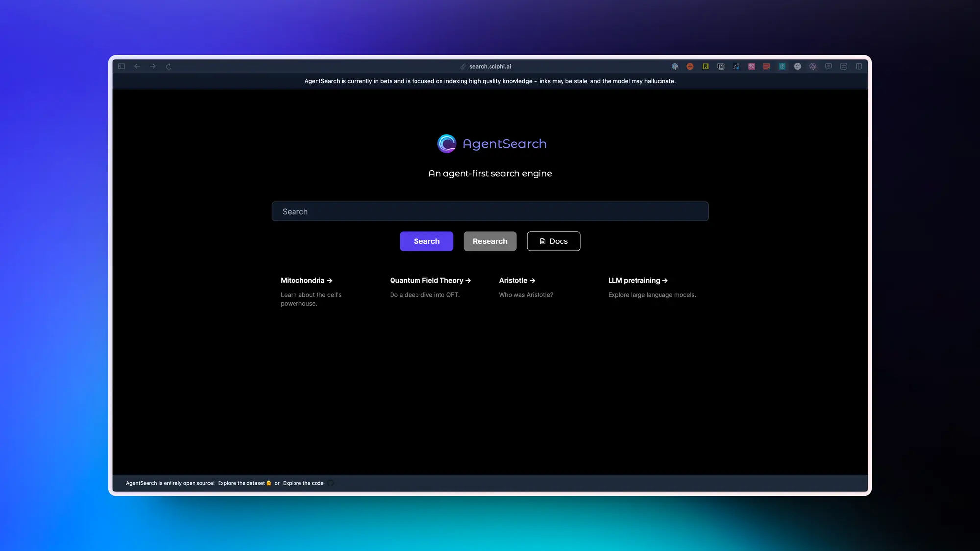Click the Search button
Image resolution: width=980 pixels, height=551 pixels.
point(426,241)
